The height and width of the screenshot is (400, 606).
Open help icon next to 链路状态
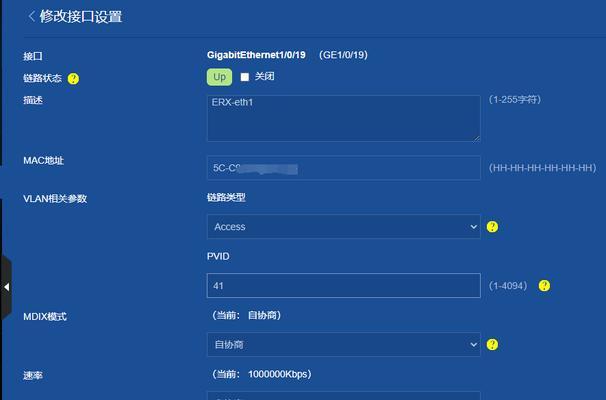[x=73, y=79]
